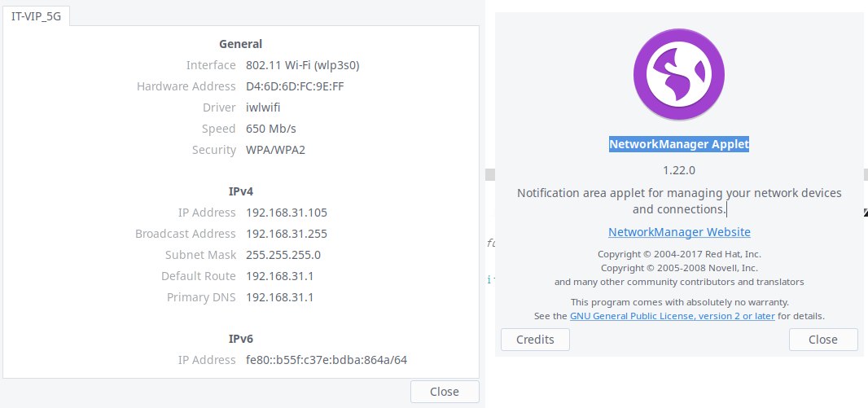Open the Credits button in About dialog

tap(535, 340)
